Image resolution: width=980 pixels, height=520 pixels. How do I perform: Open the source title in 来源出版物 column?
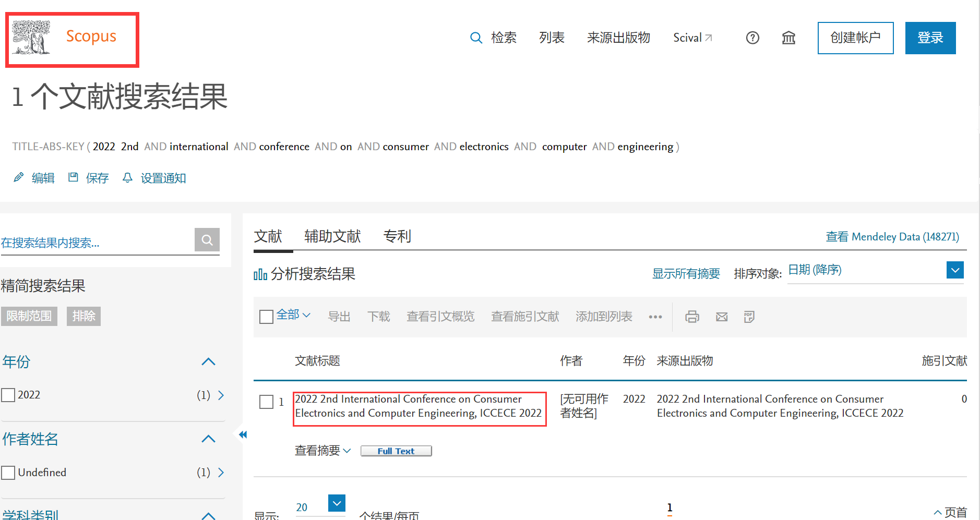tap(780, 406)
